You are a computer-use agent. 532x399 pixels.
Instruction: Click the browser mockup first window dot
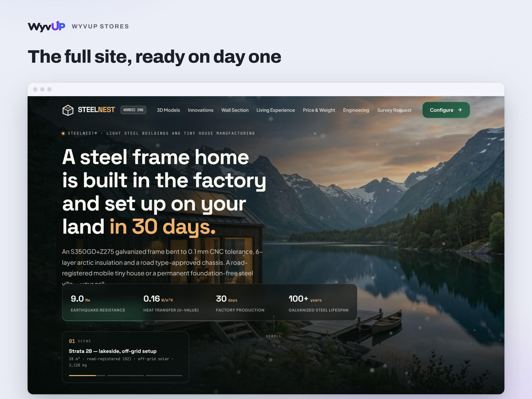(35, 89)
